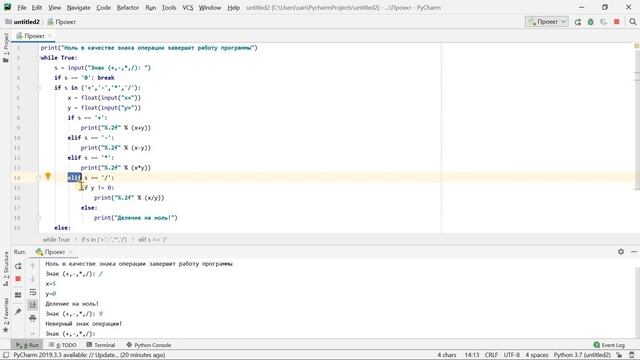This screenshot has width=640, height=360.
Task: Click the yellow inspection indicator atop editor scrollbar
Action: 636,46
